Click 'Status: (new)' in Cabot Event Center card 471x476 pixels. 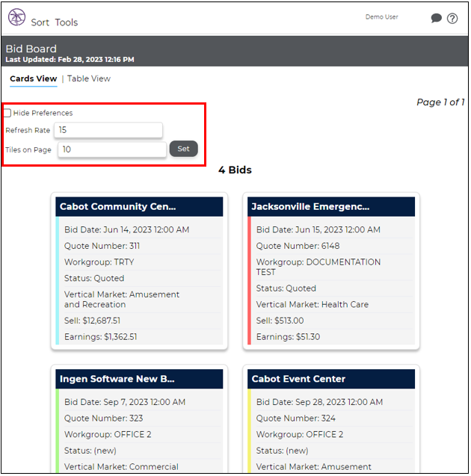(282, 451)
